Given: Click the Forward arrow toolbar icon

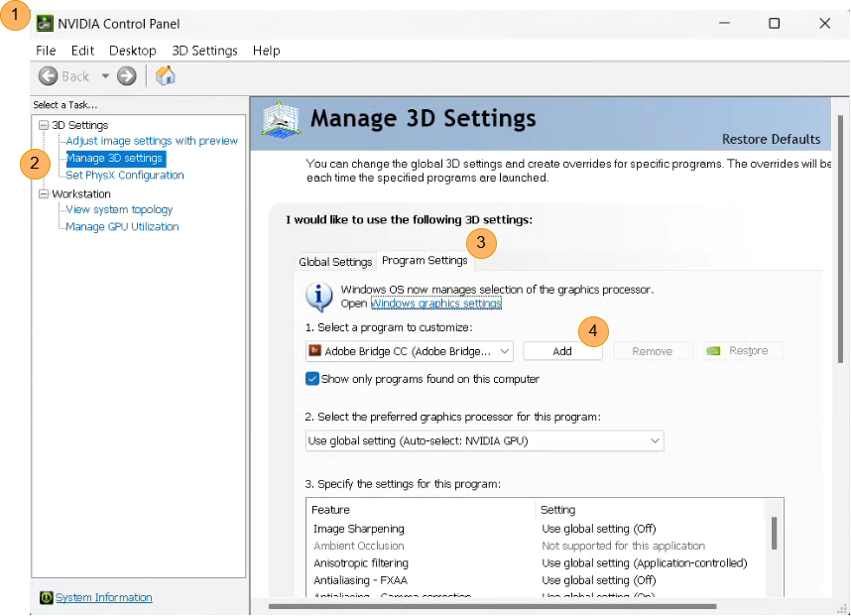Looking at the screenshot, I should pos(126,76).
